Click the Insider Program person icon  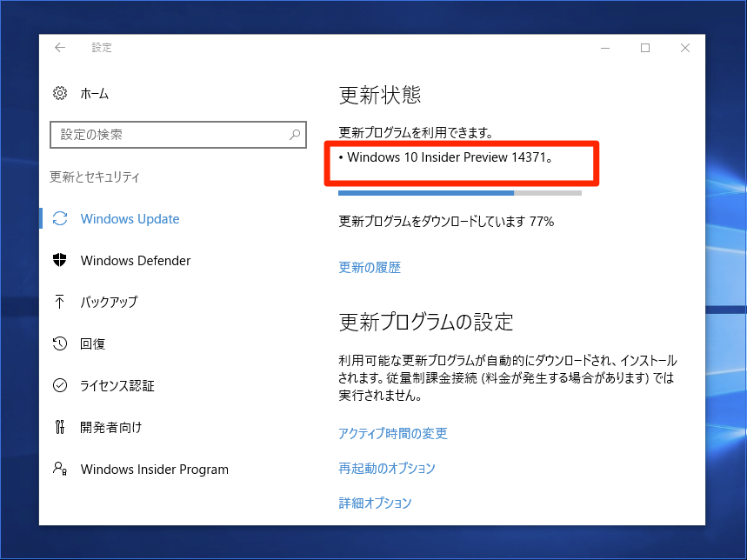59,469
